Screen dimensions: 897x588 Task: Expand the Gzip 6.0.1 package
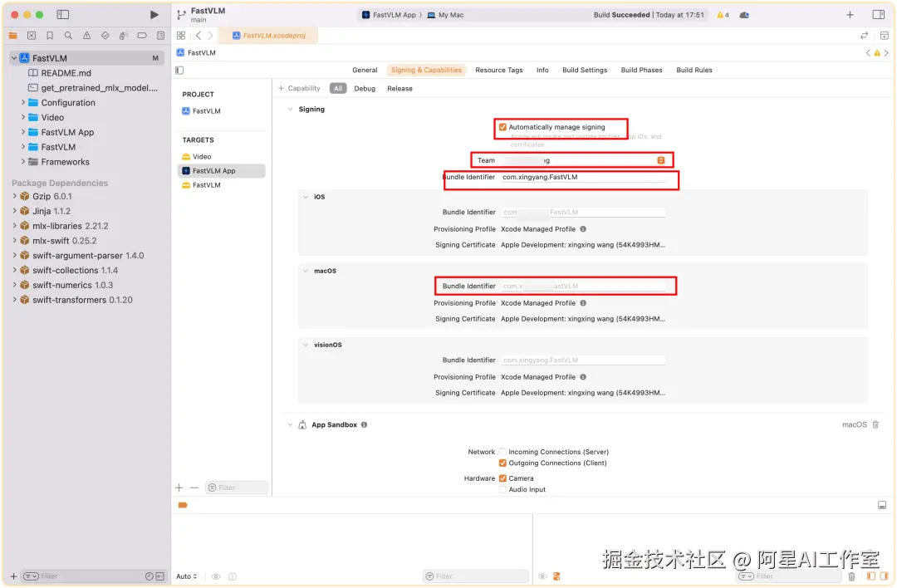14,196
